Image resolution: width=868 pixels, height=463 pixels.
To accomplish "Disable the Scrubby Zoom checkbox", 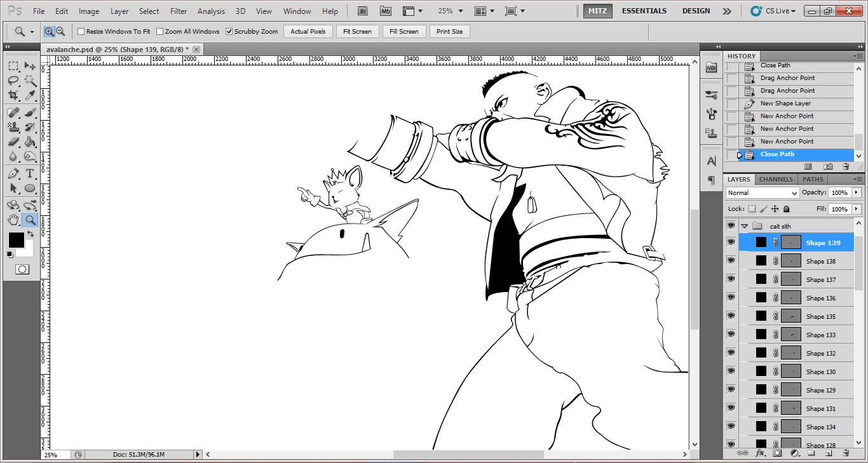I will (229, 31).
